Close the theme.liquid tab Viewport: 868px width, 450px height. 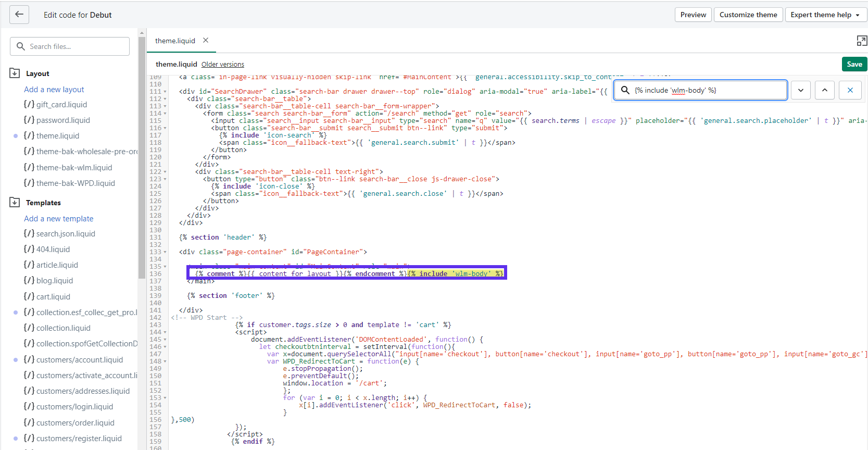206,40
